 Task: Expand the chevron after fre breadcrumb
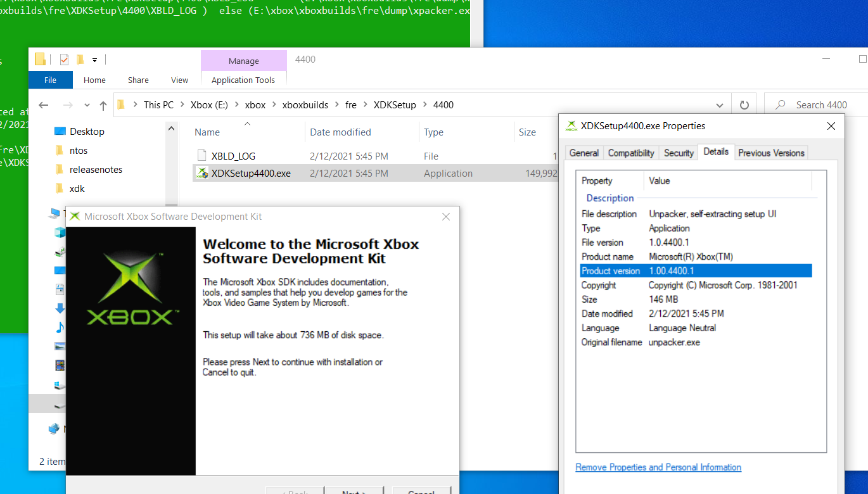point(365,105)
